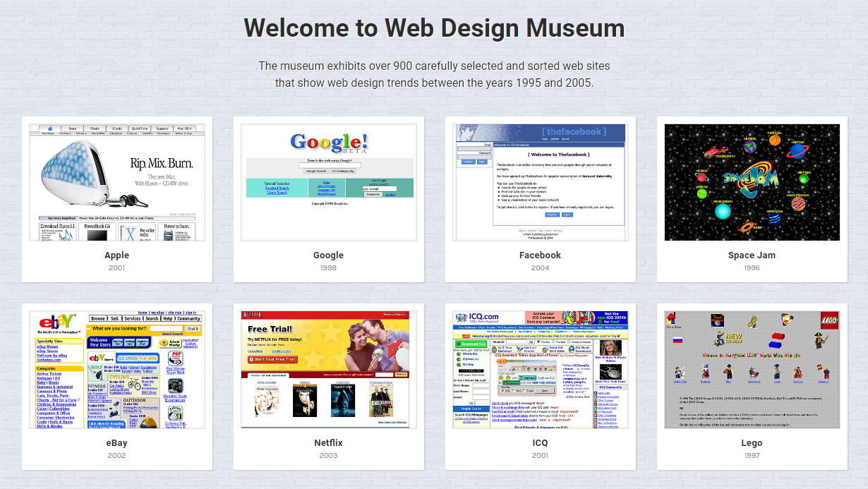868x489 pixels.
Task: Open the eBay 2002 website thumbnail
Action: click(117, 370)
